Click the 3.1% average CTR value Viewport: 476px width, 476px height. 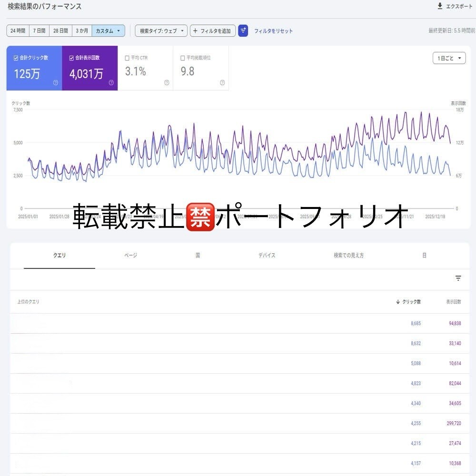136,71
